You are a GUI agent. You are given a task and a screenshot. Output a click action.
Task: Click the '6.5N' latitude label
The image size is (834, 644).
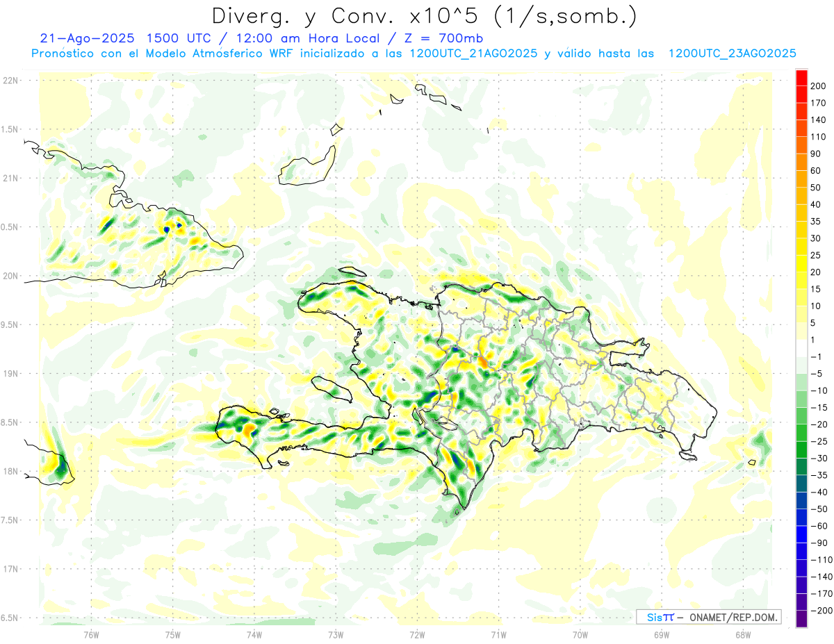point(10,618)
